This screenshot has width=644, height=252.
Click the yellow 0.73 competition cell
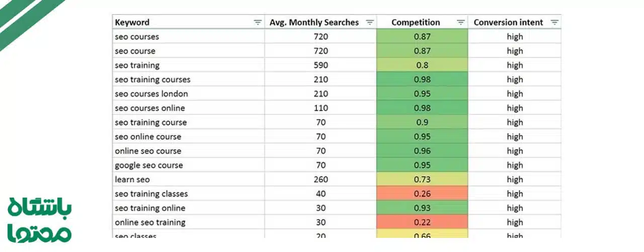(x=422, y=179)
